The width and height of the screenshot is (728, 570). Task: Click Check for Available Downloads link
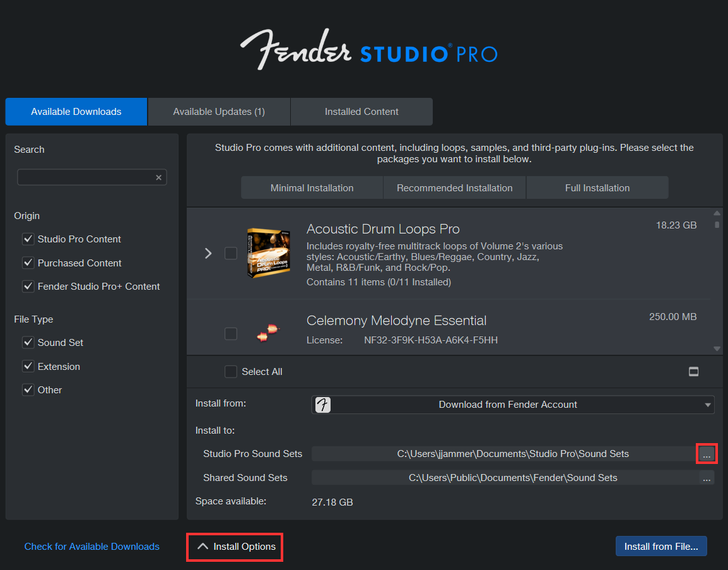91,547
